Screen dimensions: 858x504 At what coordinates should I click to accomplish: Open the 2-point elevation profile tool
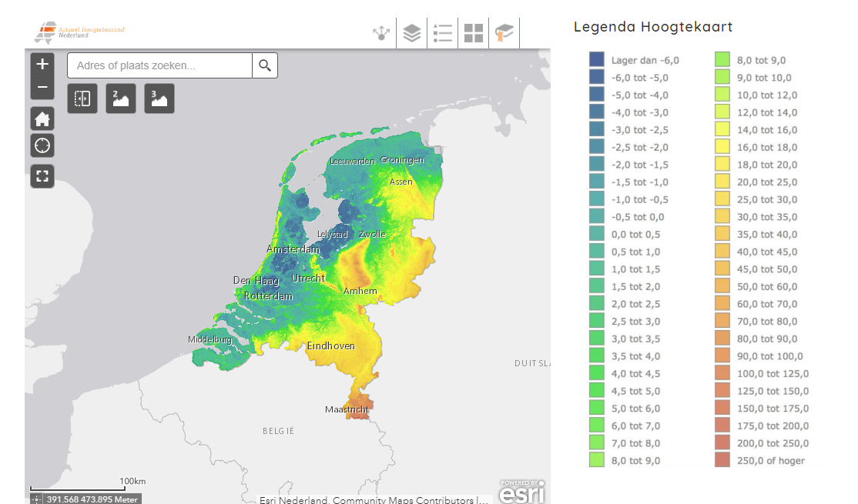pyautogui.click(x=121, y=98)
